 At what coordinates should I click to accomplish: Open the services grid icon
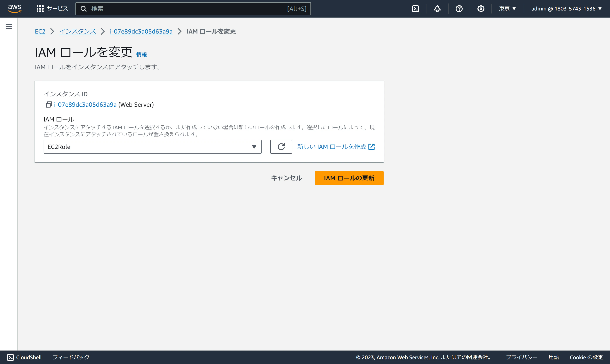pyautogui.click(x=40, y=8)
